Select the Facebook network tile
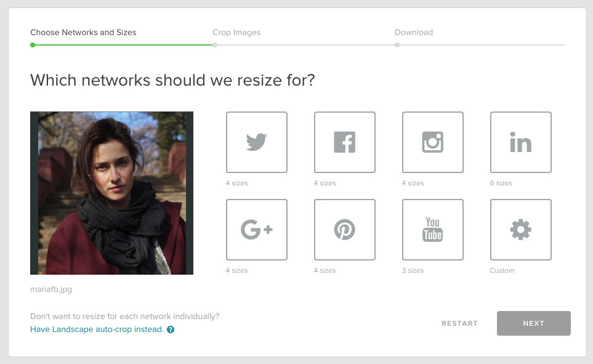The height and width of the screenshot is (364, 593). pyautogui.click(x=344, y=142)
